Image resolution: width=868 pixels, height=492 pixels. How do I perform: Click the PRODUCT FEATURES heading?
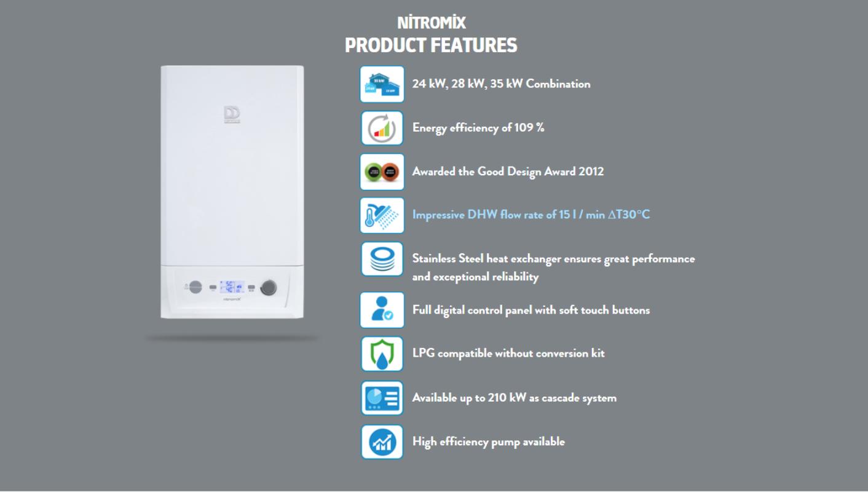[x=431, y=46]
